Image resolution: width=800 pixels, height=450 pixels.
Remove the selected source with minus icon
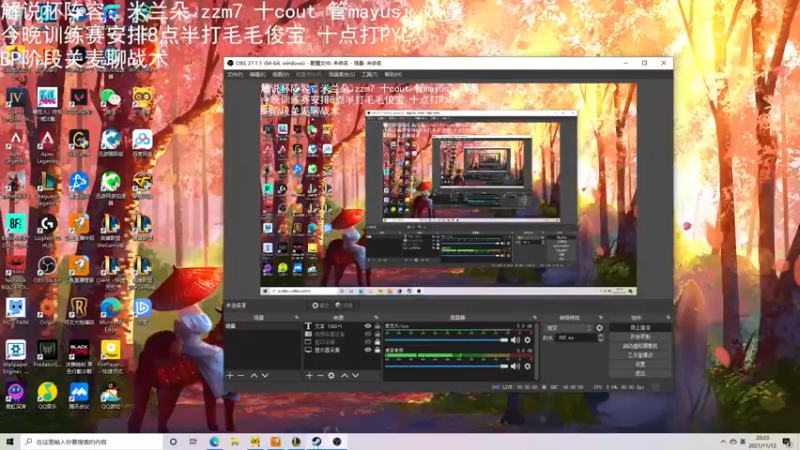(x=320, y=376)
